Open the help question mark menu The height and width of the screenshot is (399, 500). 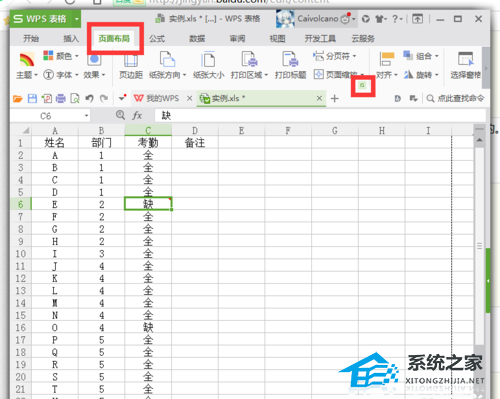tap(397, 19)
